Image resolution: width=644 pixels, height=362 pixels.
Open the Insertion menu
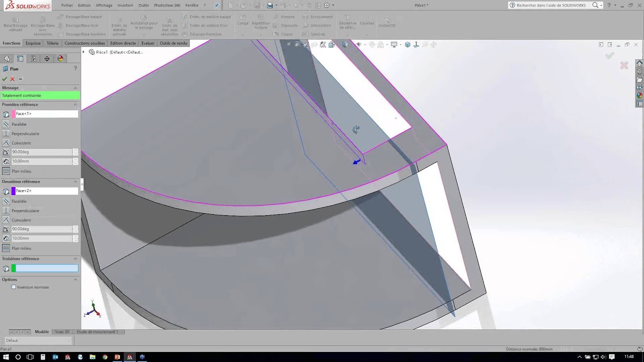pyautogui.click(x=125, y=5)
